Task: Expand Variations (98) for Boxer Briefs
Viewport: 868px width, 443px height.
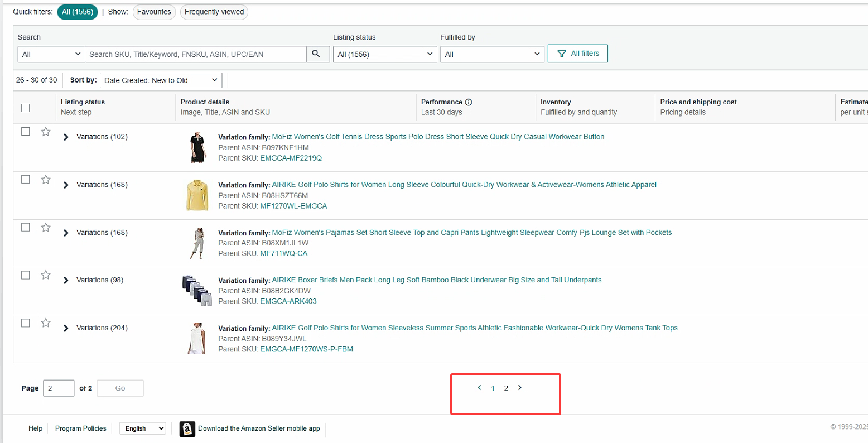Action: 66,281
